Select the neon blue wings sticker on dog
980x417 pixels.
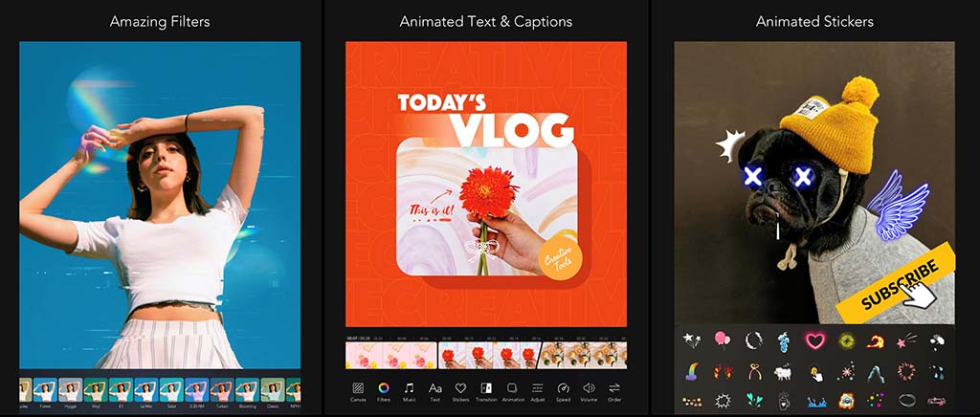pyautogui.click(x=897, y=208)
